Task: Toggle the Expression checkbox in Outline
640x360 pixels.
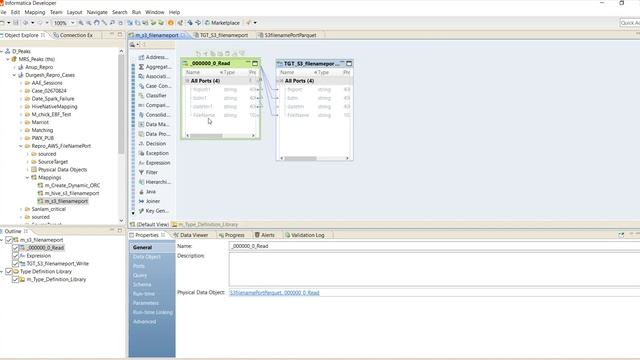Action: coord(15,256)
